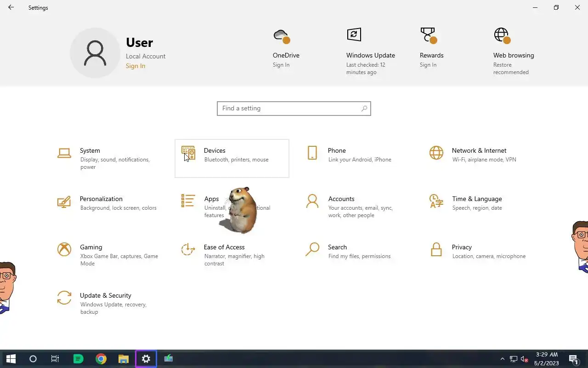The width and height of the screenshot is (588, 368).
Task: Click 'Speech, region, date' description
Action: (x=477, y=208)
